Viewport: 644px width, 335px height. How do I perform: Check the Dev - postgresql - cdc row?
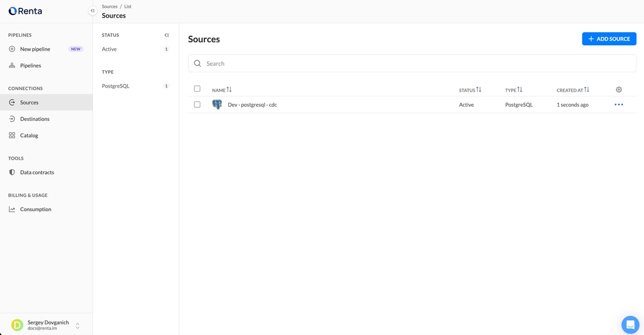pos(197,105)
